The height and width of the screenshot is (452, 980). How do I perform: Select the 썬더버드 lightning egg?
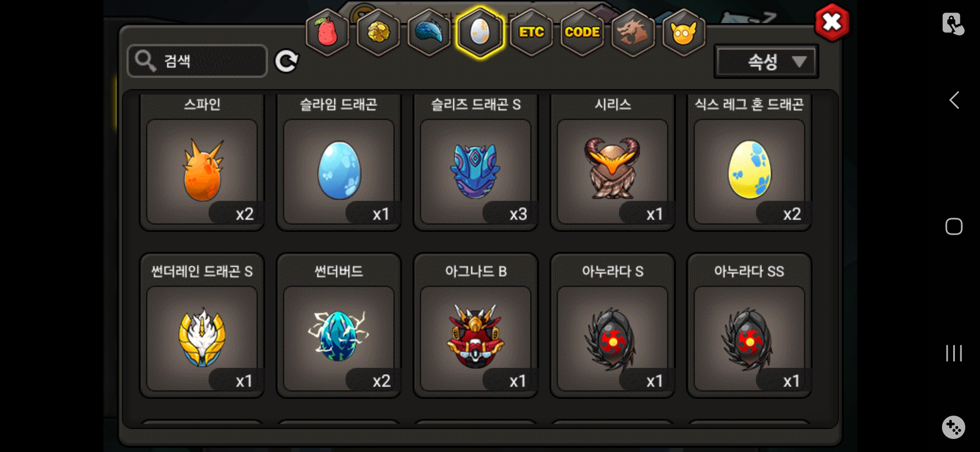click(x=339, y=326)
